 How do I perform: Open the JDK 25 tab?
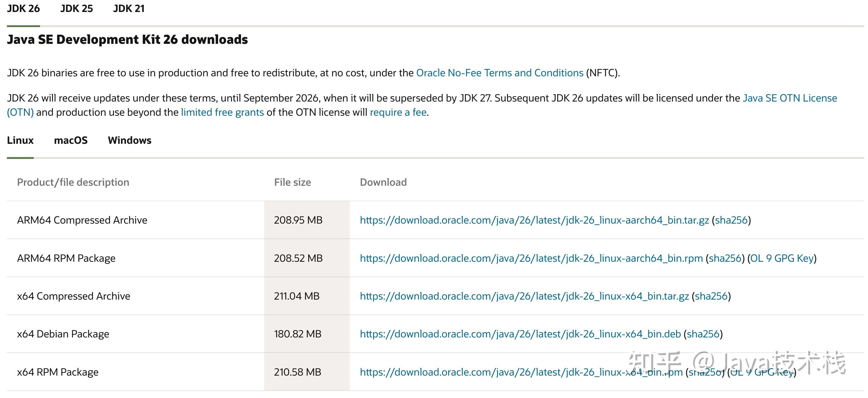[x=77, y=9]
